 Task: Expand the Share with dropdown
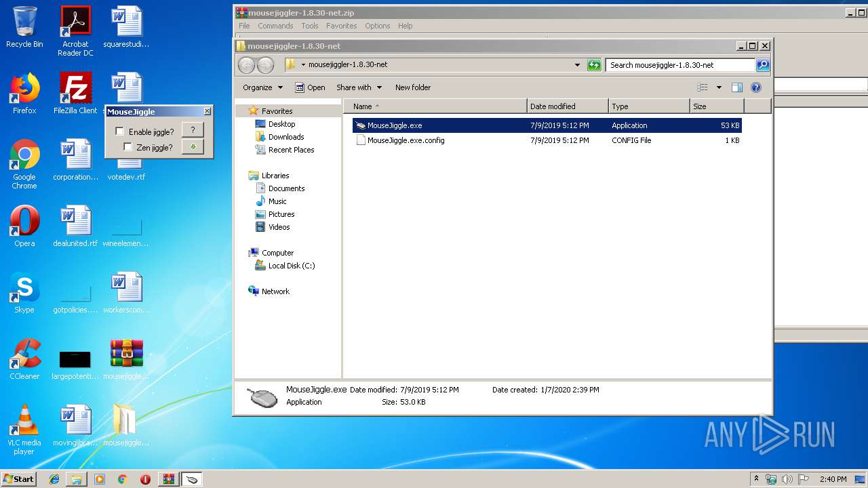[359, 87]
